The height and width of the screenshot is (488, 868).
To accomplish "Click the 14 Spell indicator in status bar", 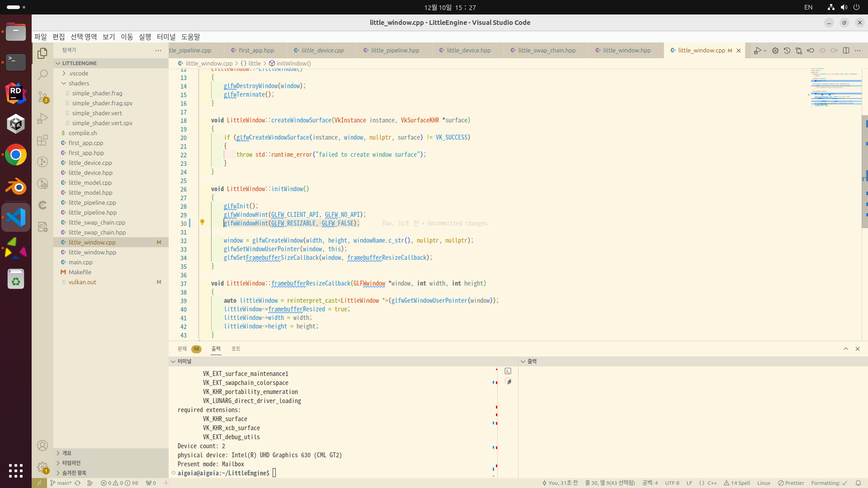I will point(737,483).
